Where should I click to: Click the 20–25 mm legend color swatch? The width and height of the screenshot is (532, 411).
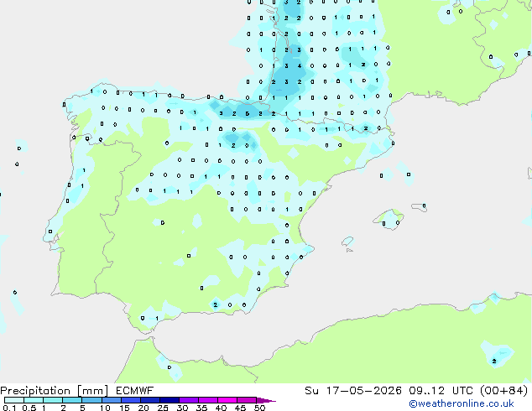150,400
